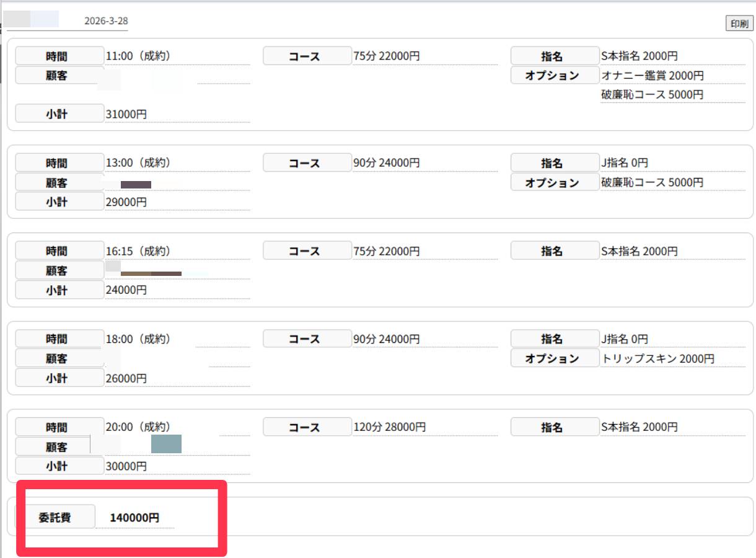Click コース label of 16:15 booking
The width and height of the screenshot is (756, 558).
pos(307,251)
